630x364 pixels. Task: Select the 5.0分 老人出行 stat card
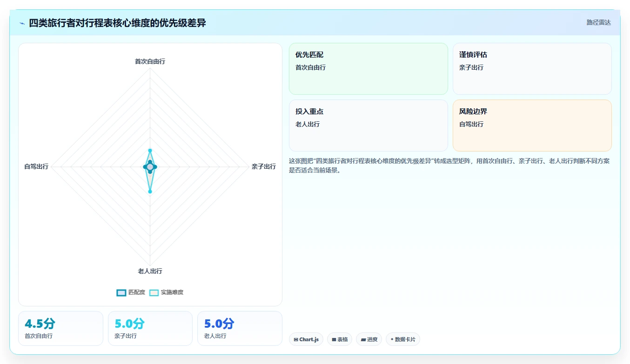(240, 328)
